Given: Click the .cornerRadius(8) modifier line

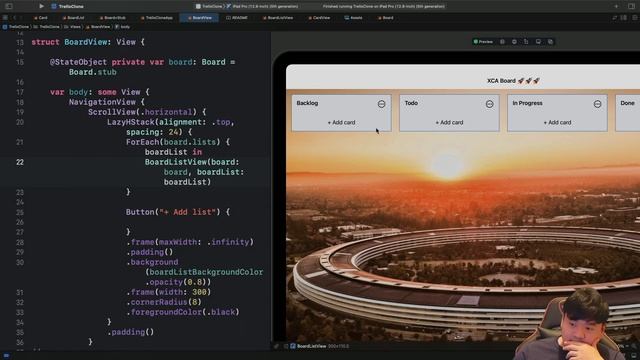Looking at the screenshot, I should pyautogui.click(x=164, y=302).
